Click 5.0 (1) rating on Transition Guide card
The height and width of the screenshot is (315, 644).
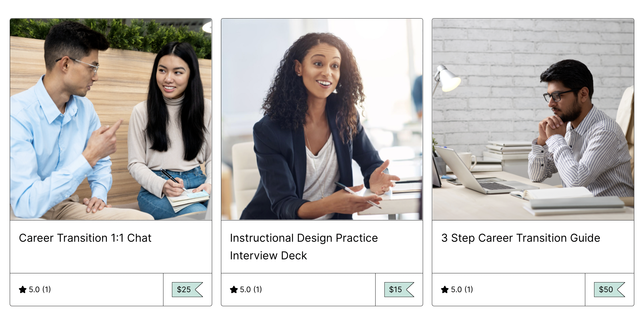click(462, 289)
